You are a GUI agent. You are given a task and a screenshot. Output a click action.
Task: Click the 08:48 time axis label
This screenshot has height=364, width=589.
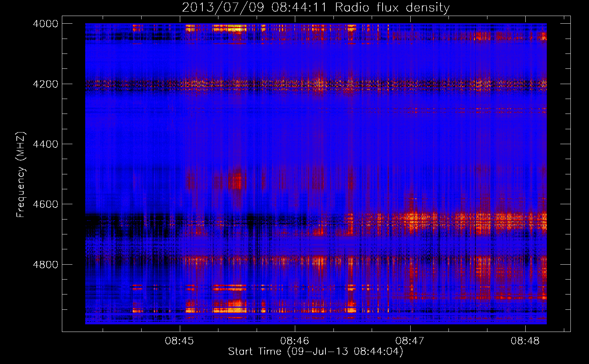point(525,341)
